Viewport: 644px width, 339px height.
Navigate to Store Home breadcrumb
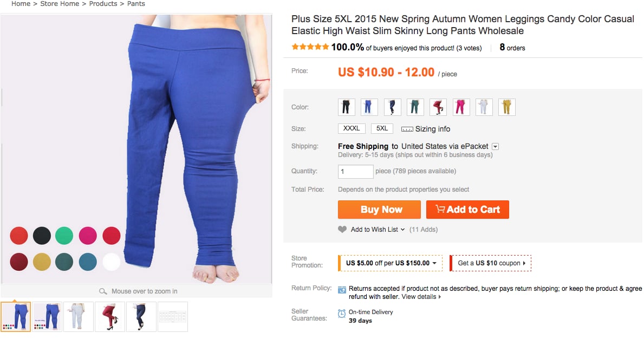60,4
